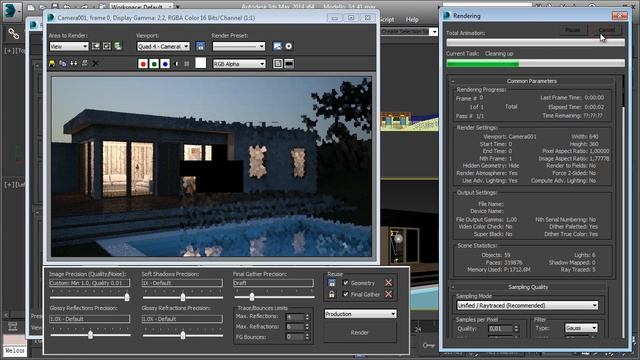Open the Help menu in main window

(x=412, y=19)
